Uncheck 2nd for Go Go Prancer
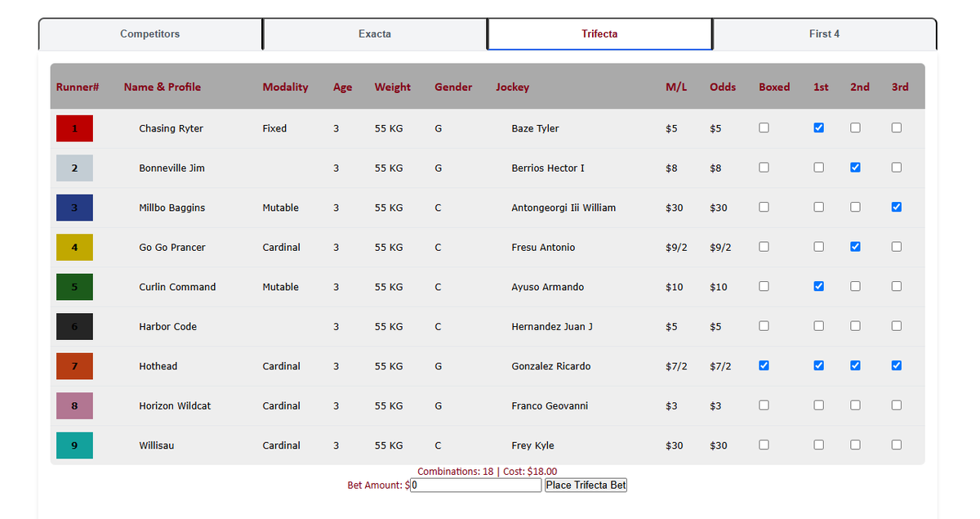Screen dimensions: 980x519 pos(855,247)
